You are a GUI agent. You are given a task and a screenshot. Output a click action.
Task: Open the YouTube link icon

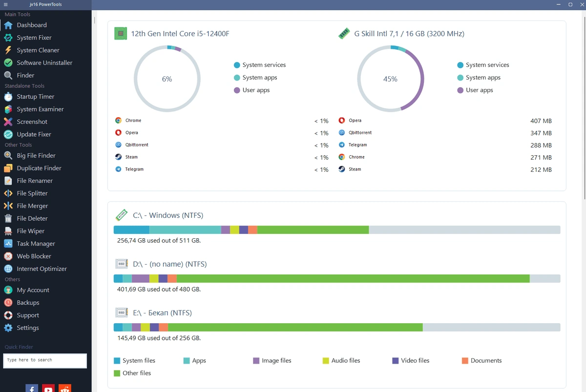tap(48, 389)
